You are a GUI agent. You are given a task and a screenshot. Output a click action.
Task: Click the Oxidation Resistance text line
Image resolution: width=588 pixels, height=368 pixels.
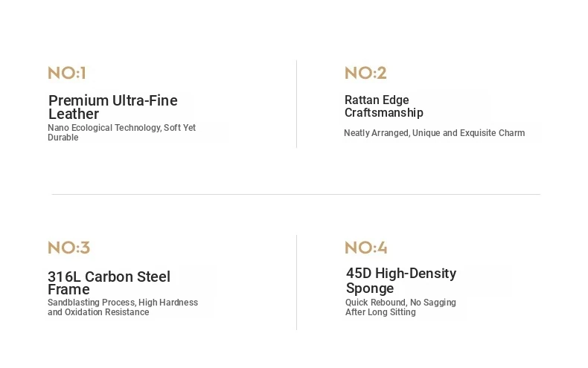(98, 312)
